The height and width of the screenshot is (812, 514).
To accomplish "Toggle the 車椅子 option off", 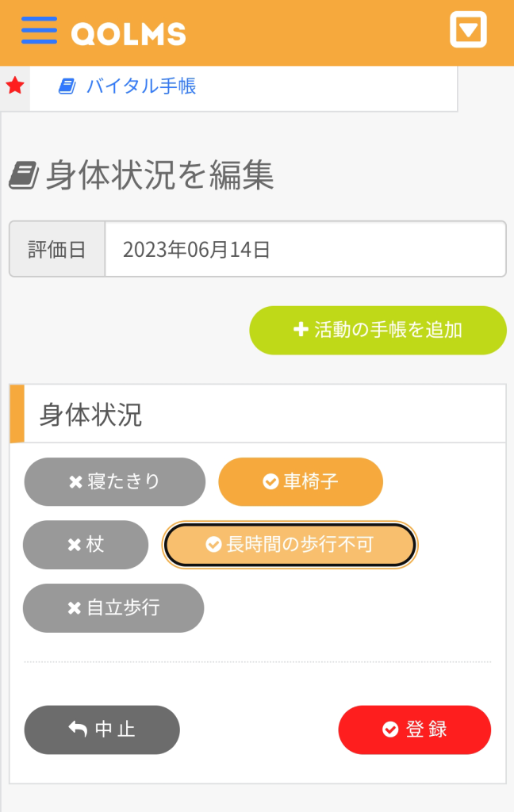I will click(301, 481).
